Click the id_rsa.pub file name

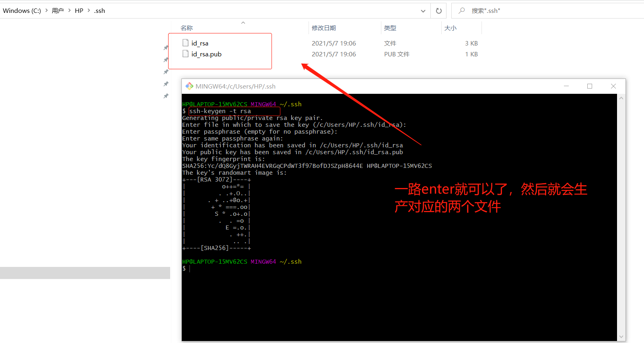point(206,54)
